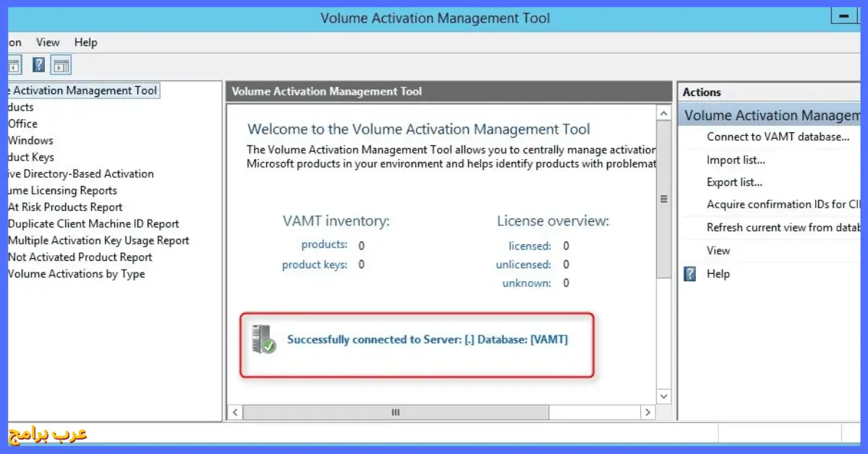Image resolution: width=868 pixels, height=454 pixels.
Task: Open Not Activated Product Report
Action: coord(80,257)
